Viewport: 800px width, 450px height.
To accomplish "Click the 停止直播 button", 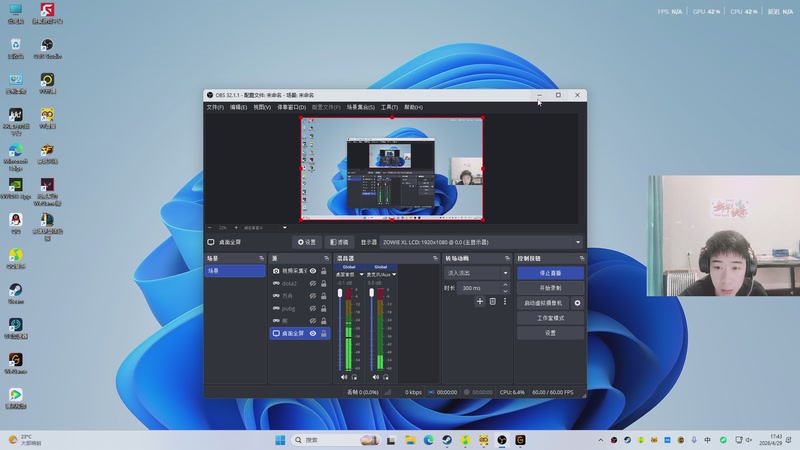I will [550, 273].
